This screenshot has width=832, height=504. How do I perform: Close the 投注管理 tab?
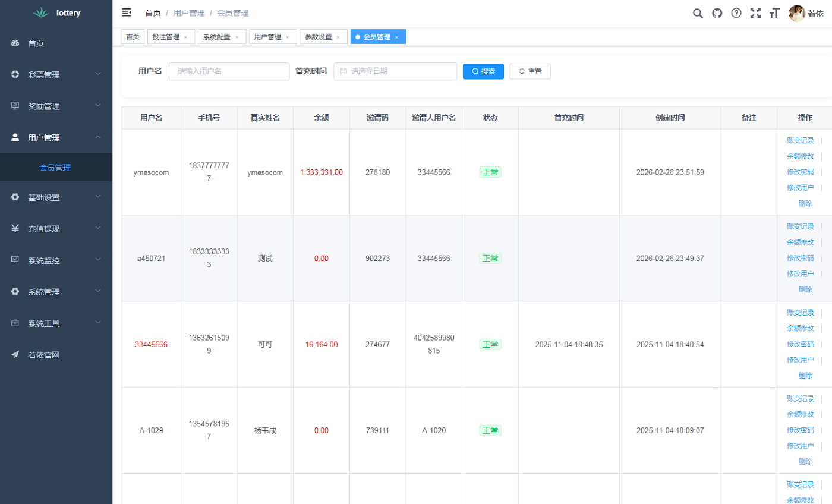coord(185,37)
